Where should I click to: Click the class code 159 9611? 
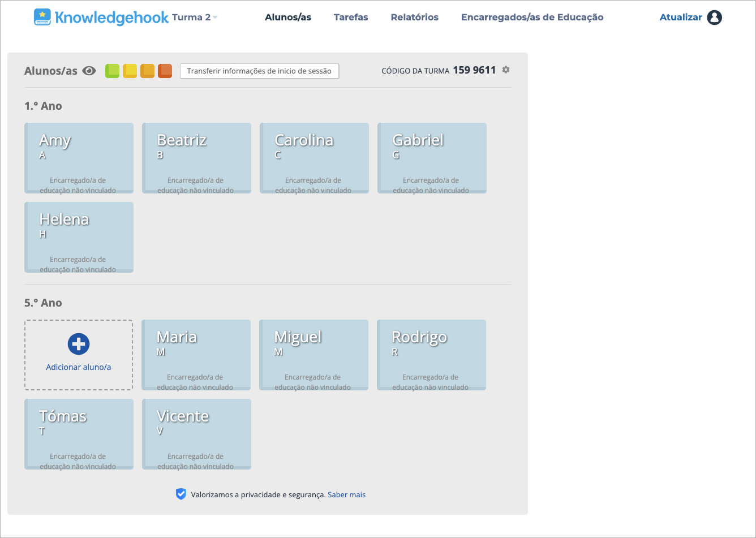(474, 70)
